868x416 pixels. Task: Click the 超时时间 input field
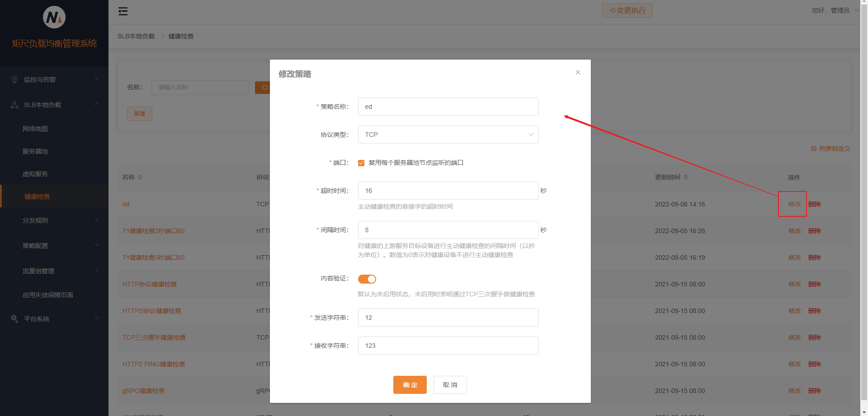[x=448, y=191]
